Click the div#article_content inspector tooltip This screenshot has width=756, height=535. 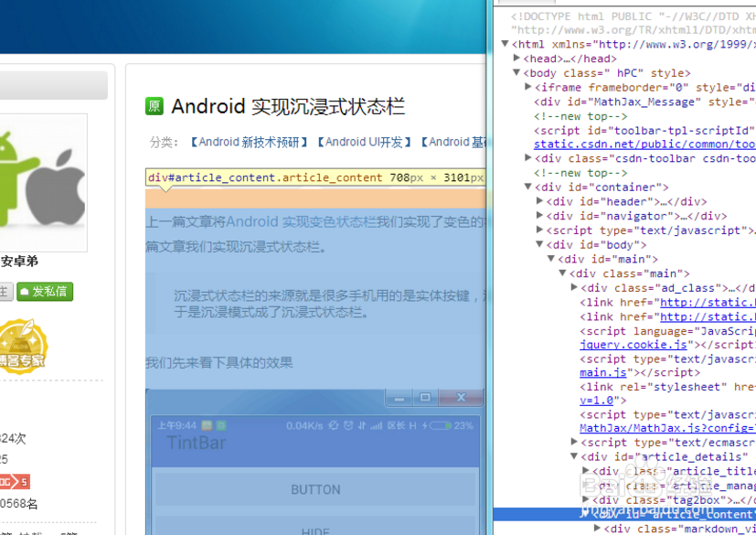point(315,177)
